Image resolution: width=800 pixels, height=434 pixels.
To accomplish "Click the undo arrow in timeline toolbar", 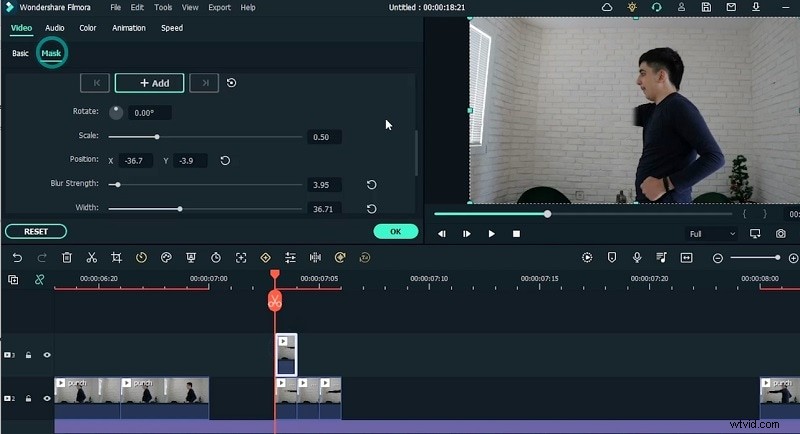I will coord(17,258).
